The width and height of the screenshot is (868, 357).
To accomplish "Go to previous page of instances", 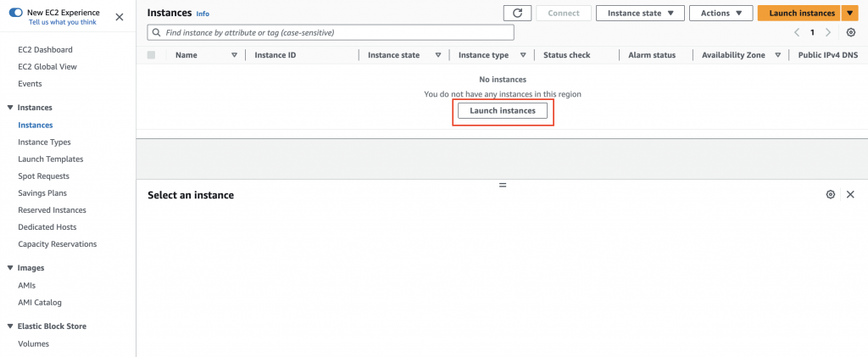I will pyautogui.click(x=797, y=33).
